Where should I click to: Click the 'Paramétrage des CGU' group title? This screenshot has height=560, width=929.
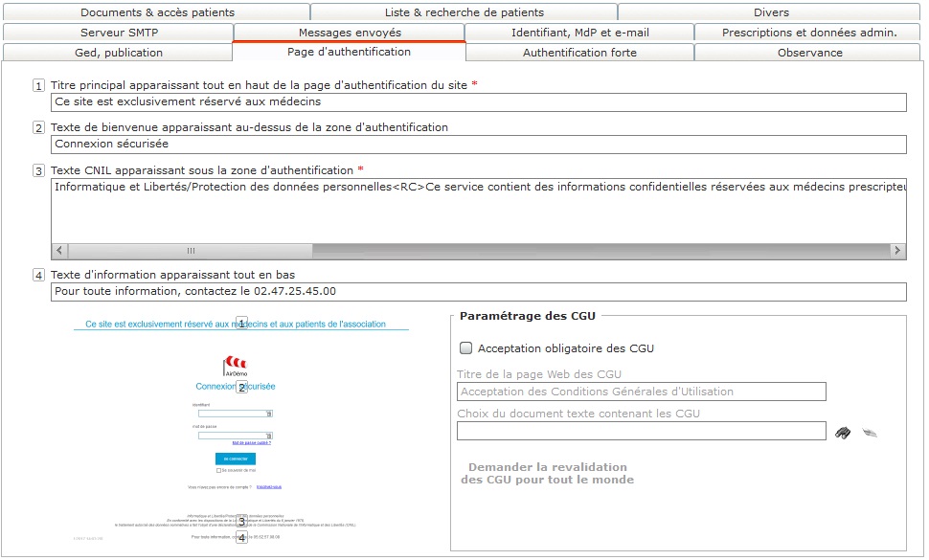point(528,316)
